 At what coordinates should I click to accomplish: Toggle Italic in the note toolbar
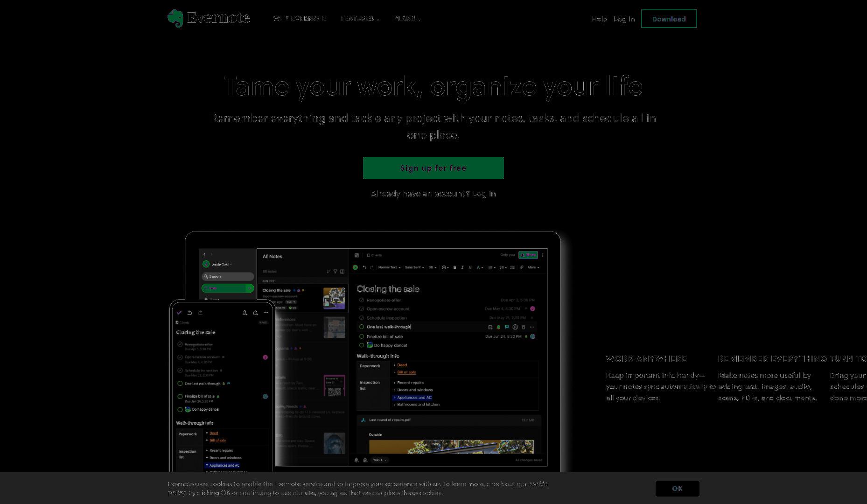point(462,267)
